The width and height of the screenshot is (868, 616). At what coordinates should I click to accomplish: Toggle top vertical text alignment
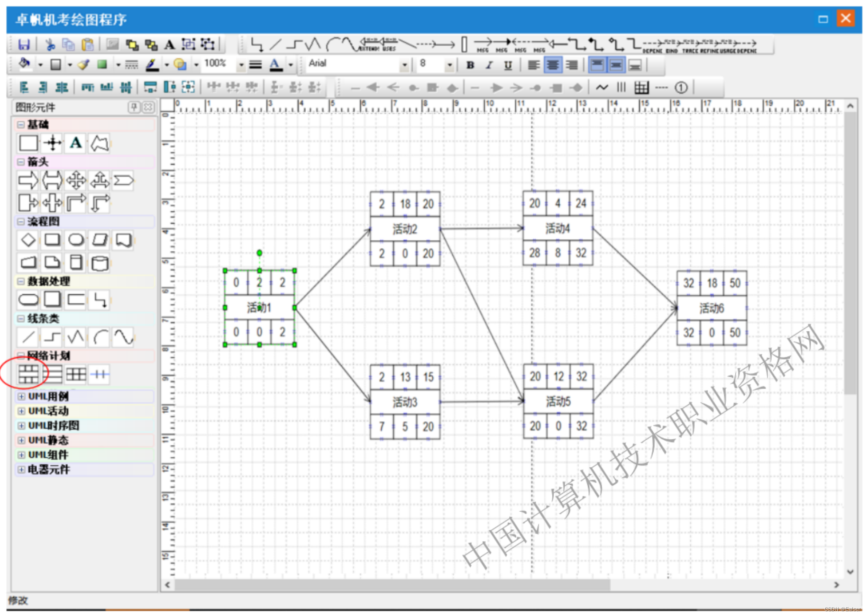tap(597, 65)
